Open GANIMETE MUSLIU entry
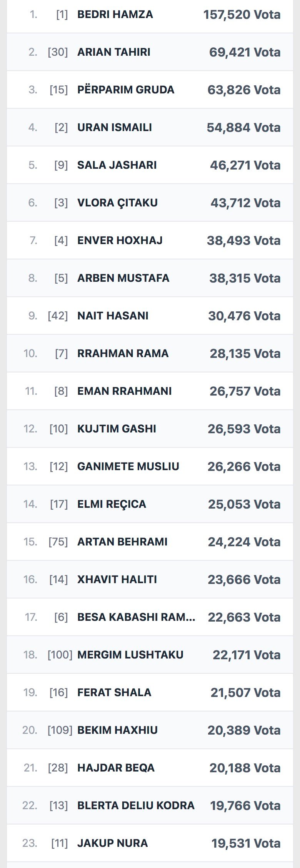300x868 pixels. pos(128,467)
